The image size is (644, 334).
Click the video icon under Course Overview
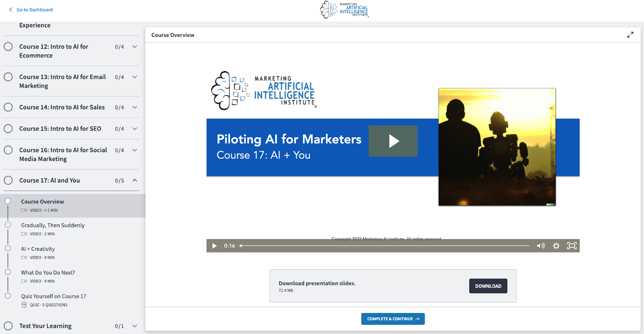[x=24, y=210]
